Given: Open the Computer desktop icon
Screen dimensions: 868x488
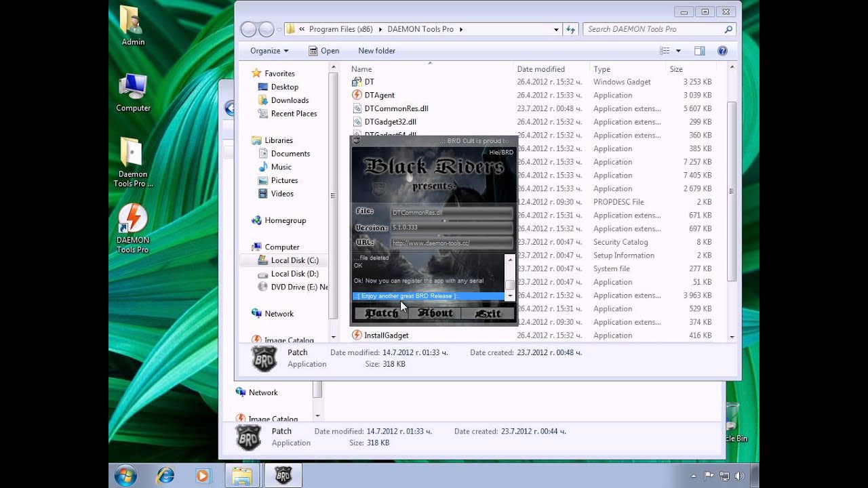Looking at the screenshot, I should [x=133, y=92].
